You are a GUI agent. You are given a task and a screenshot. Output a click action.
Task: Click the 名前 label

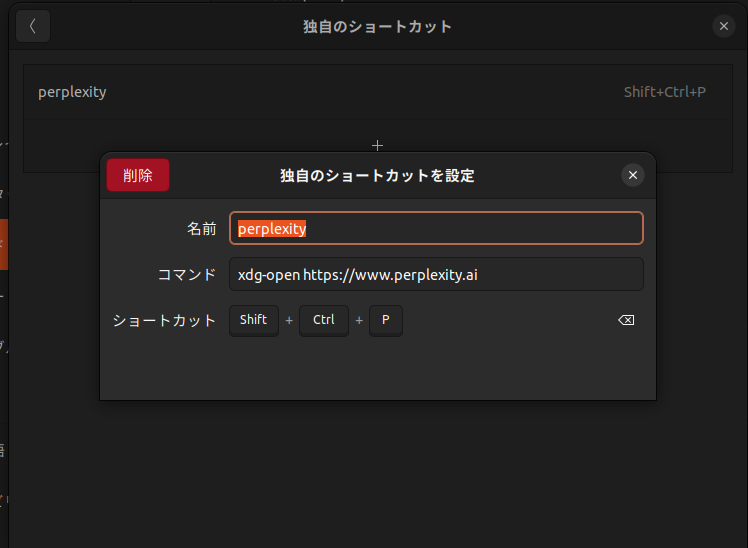202,228
